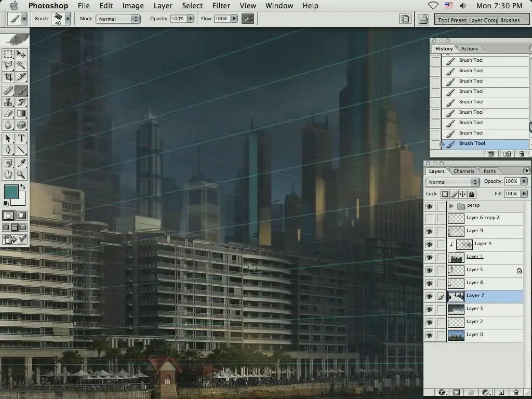Screen dimensions: 532x399
Task: Switch to the Channels tab
Action: 463,171
